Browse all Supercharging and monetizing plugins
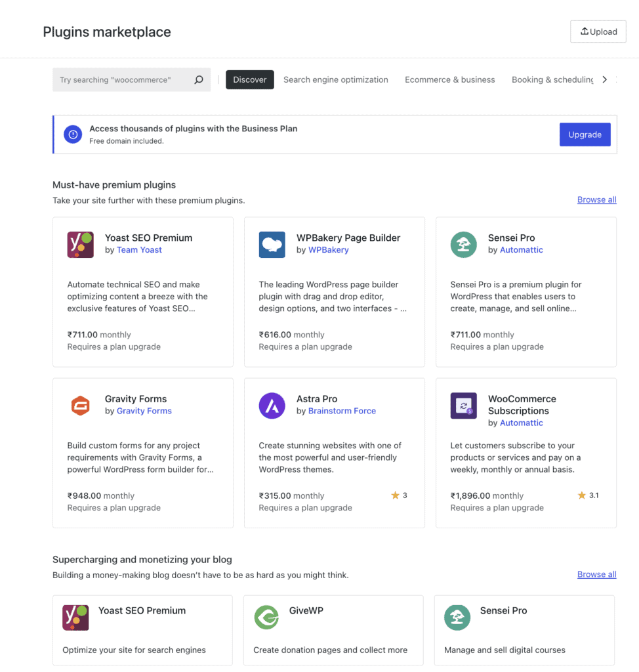This screenshot has height=672, width=639. coord(596,574)
